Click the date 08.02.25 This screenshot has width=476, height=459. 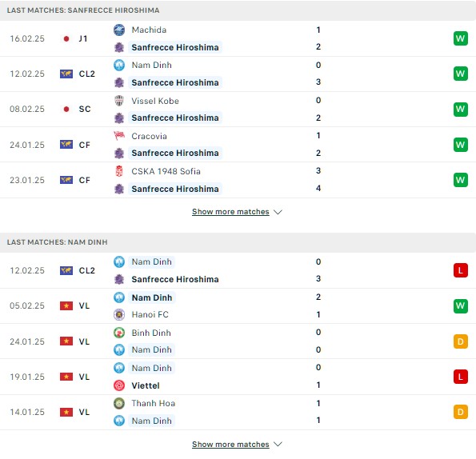click(x=27, y=109)
